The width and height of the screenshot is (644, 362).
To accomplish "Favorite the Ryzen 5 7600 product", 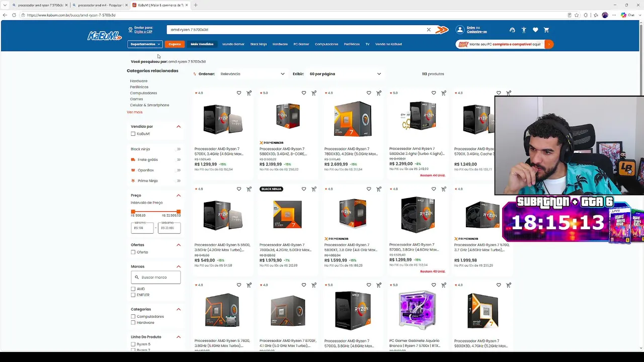I will pyautogui.click(x=239, y=285).
